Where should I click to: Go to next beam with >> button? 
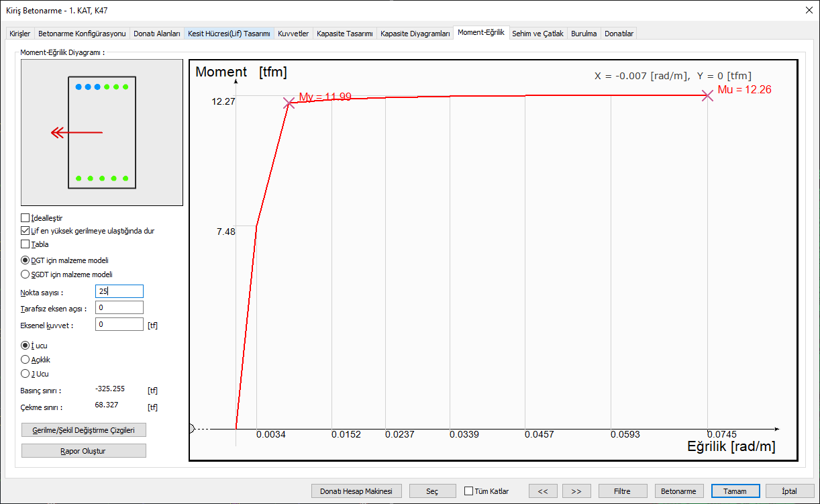click(x=576, y=491)
